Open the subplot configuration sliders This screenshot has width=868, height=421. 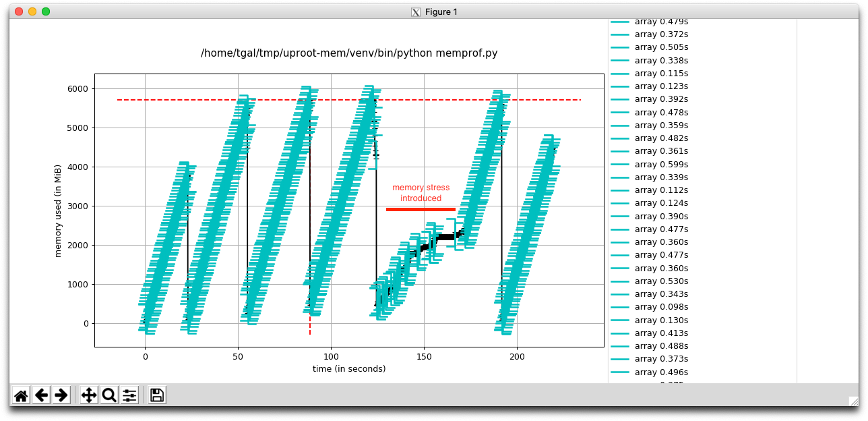[x=129, y=395]
